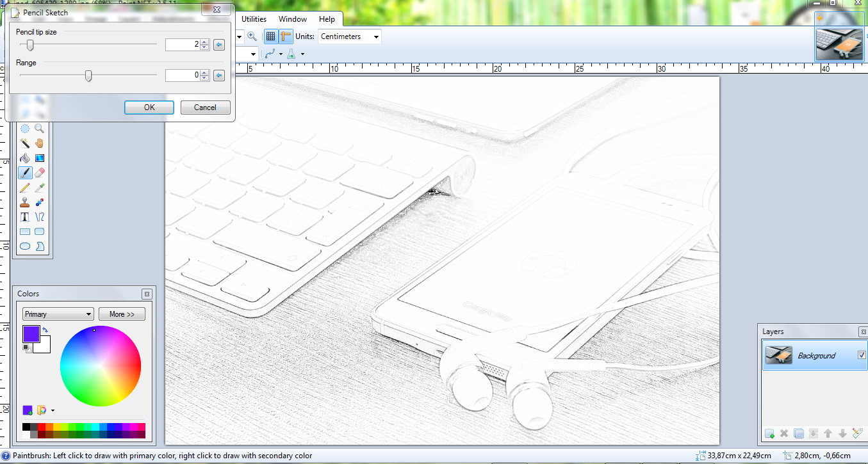
Task: Close the Colors panel
Action: tap(147, 294)
